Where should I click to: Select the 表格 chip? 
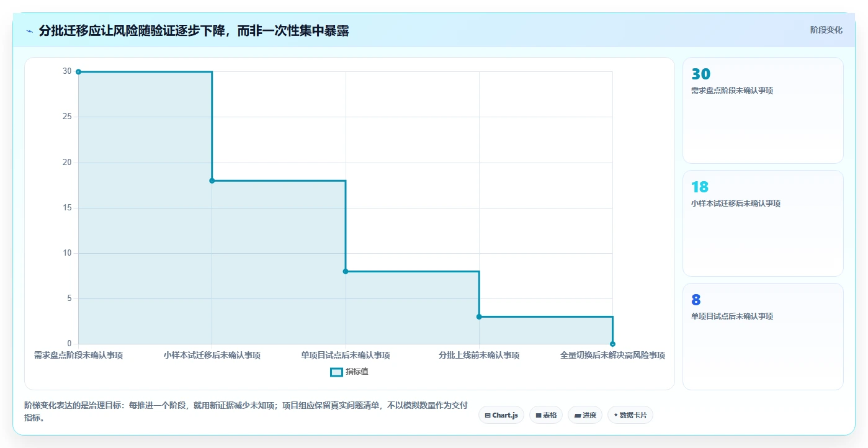point(546,415)
